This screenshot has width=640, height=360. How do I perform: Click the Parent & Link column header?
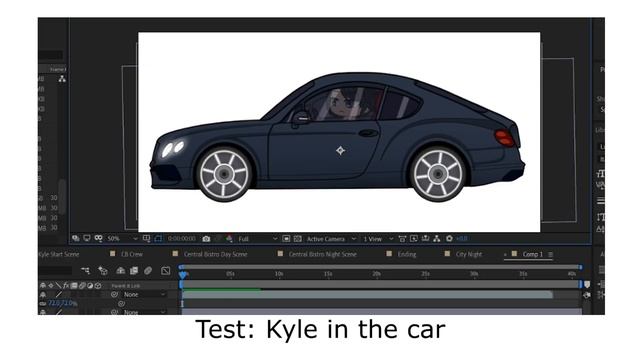click(125, 286)
